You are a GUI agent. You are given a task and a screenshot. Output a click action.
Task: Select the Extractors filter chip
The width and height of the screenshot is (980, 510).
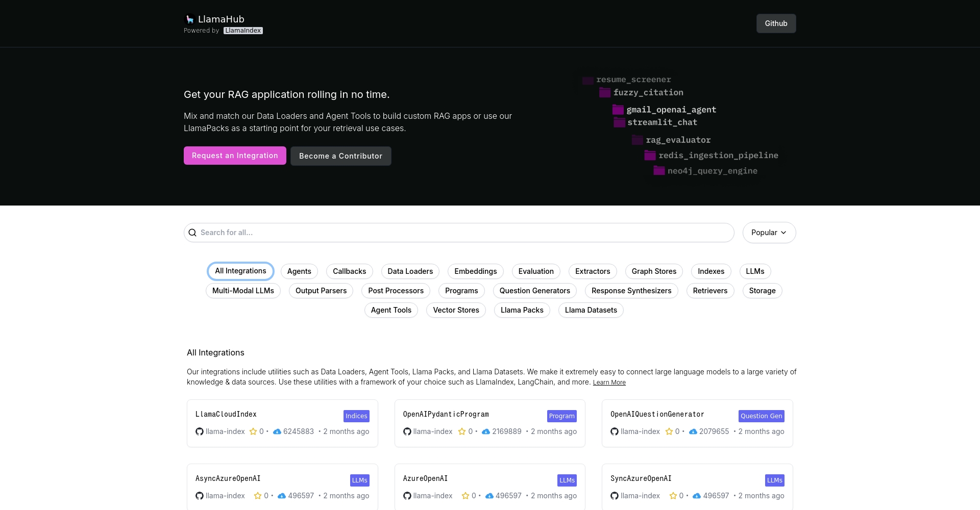[x=593, y=271]
